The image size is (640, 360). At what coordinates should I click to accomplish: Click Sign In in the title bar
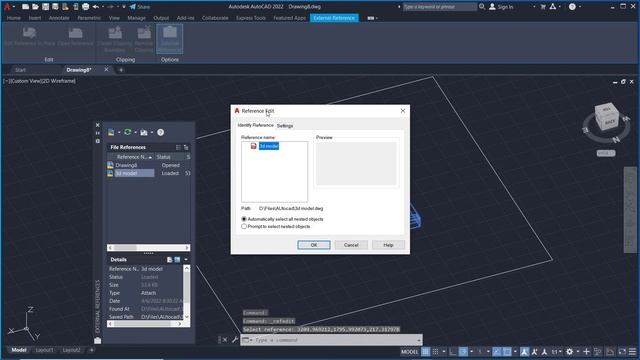pos(501,7)
